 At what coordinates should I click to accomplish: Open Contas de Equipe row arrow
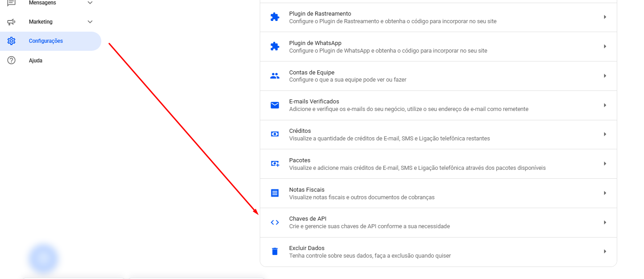point(605,76)
